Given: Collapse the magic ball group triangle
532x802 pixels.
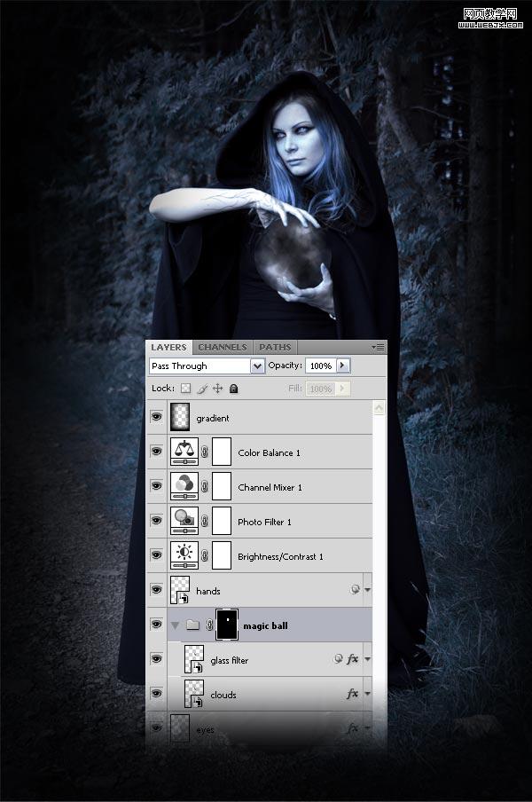Looking at the screenshot, I should pyautogui.click(x=176, y=625).
